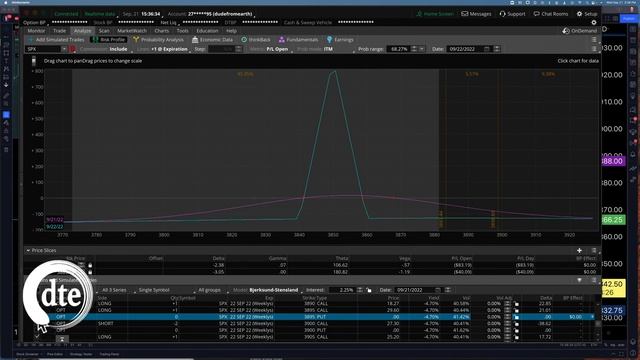Open the All 3 Series dropdown
Screen dimensions: 640x360
[114, 290]
